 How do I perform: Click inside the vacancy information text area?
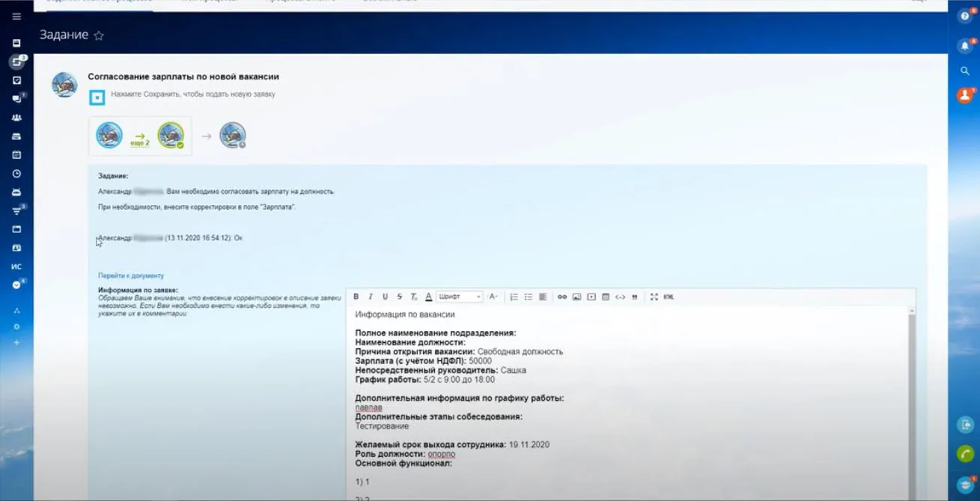627,404
